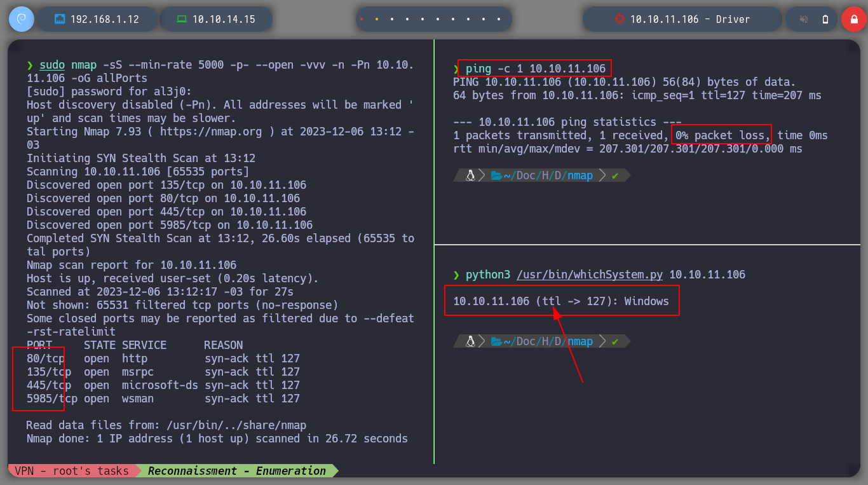Switch to the yellow workspace dot
The height and width of the screenshot is (485, 868).
[x=377, y=19]
